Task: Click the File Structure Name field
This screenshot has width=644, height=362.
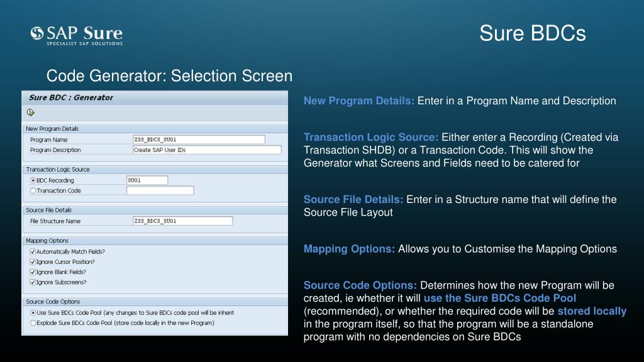Action: (x=183, y=221)
